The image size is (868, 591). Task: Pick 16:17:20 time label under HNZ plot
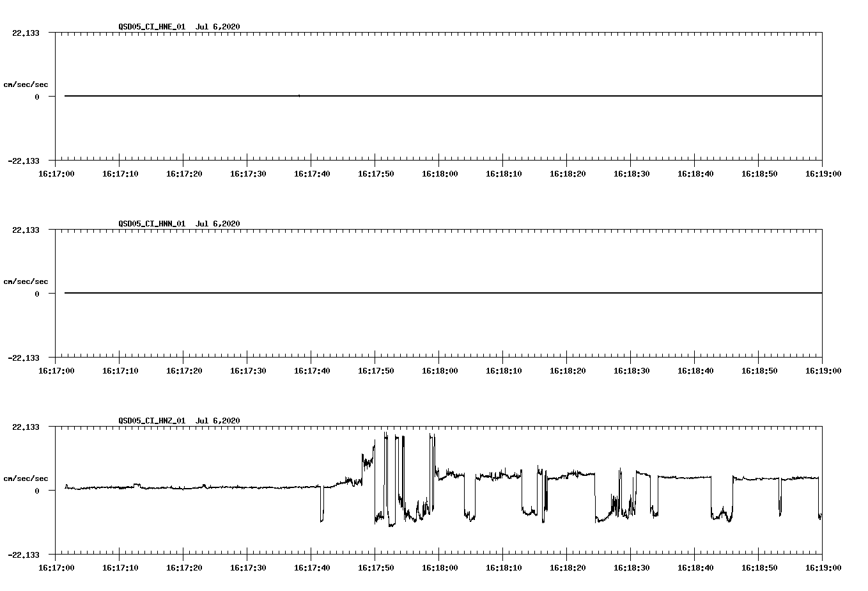tap(184, 568)
